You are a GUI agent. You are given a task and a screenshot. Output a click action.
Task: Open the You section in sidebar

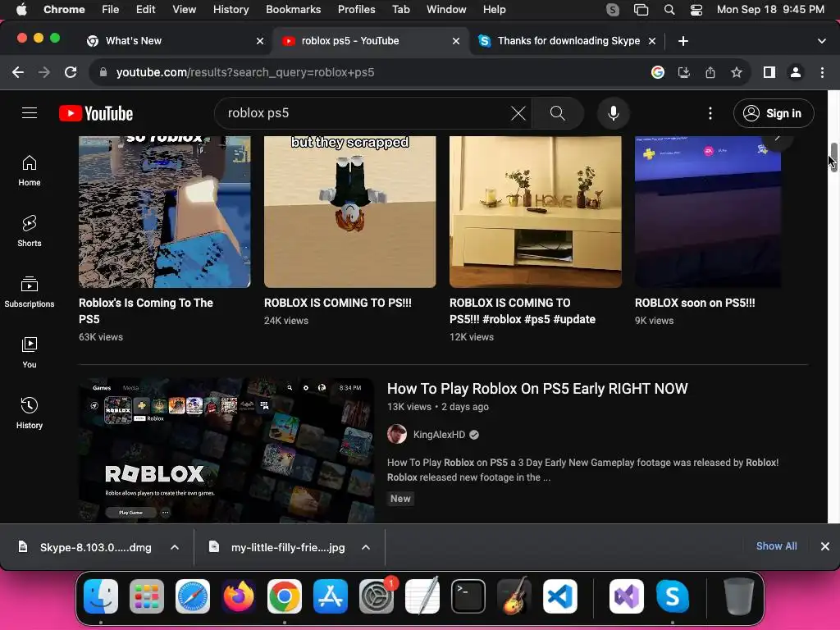[x=30, y=353]
